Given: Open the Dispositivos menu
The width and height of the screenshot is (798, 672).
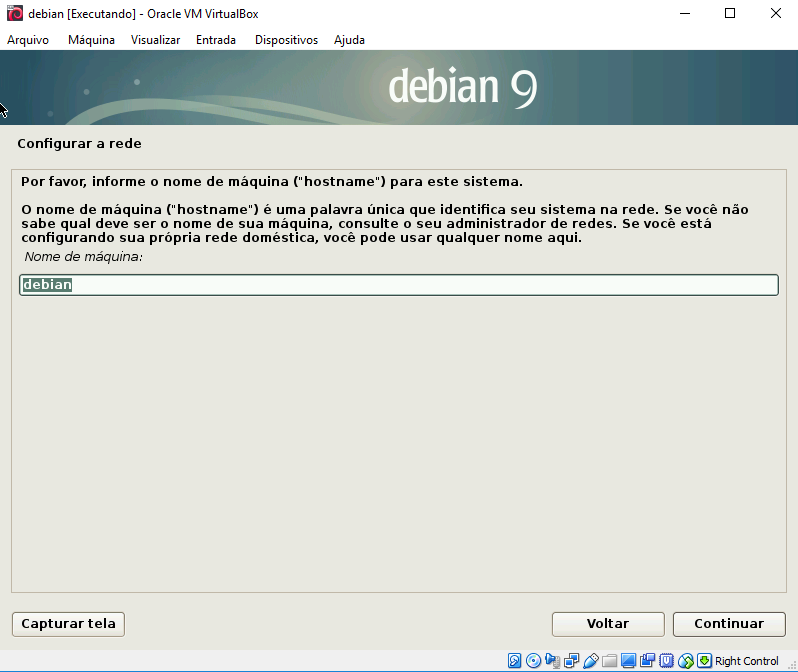Looking at the screenshot, I should (287, 40).
